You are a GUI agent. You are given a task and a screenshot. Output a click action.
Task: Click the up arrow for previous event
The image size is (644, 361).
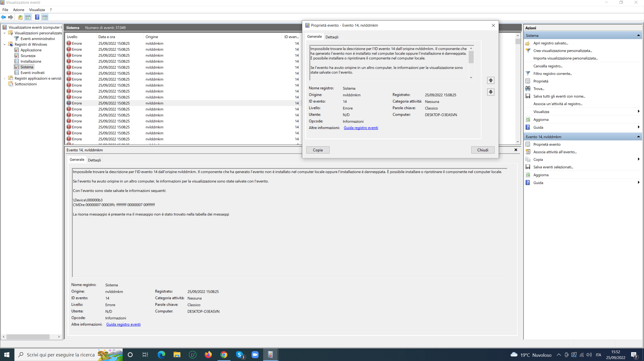pyautogui.click(x=491, y=81)
